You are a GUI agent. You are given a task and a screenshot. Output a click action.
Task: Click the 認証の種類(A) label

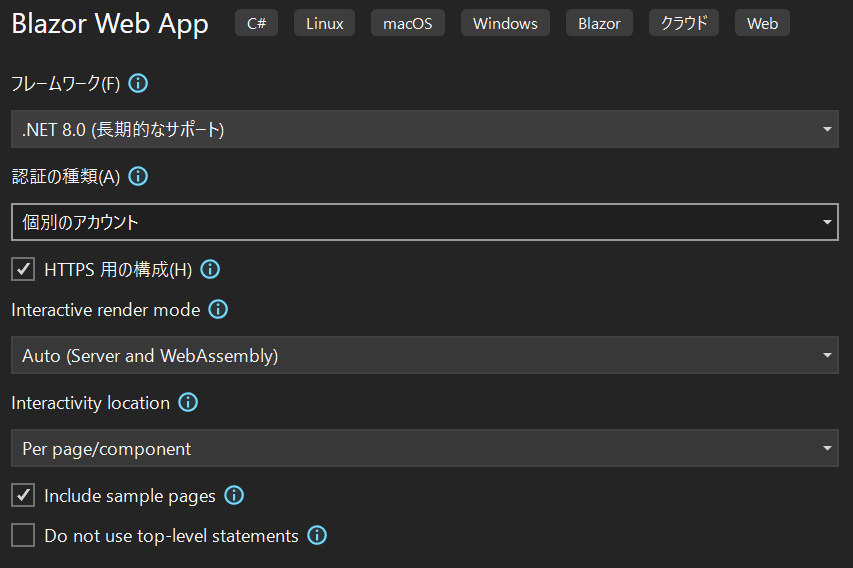[x=66, y=176]
